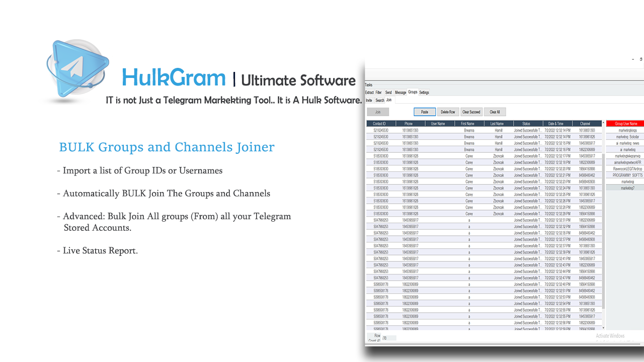This screenshot has width=644, height=362.
Task: Click the Delete Row button
Action: 448,112
